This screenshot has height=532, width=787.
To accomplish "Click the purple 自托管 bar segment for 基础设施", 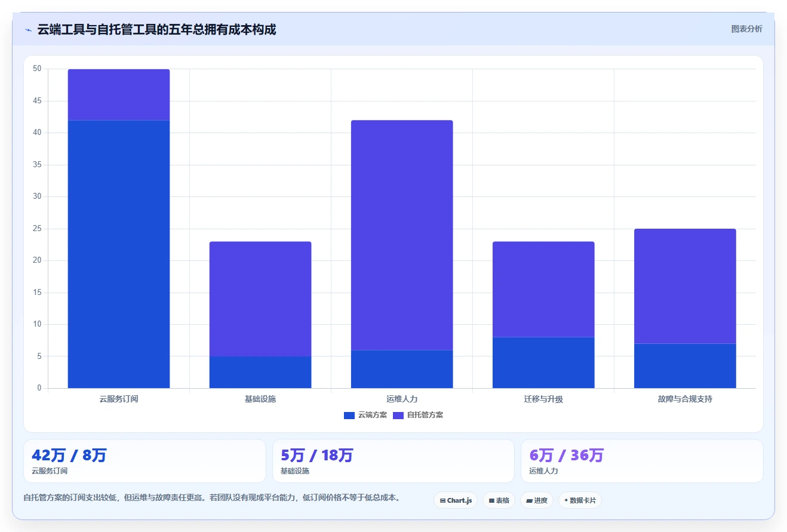I will click(260, 299).
